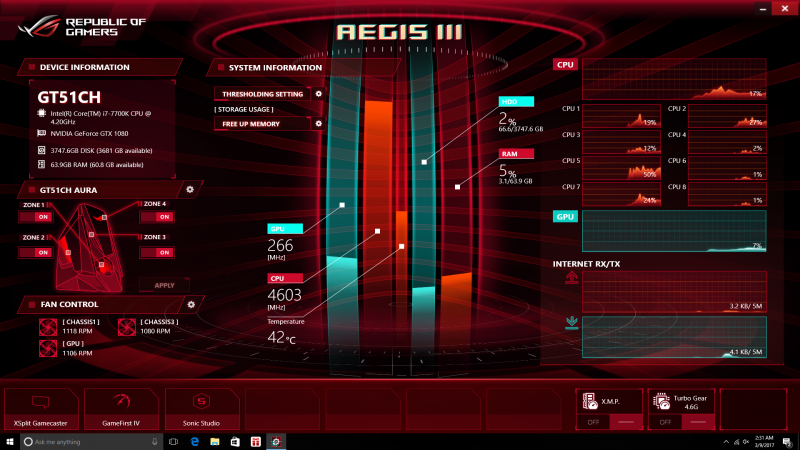Click the GPU fan icon

48,348
